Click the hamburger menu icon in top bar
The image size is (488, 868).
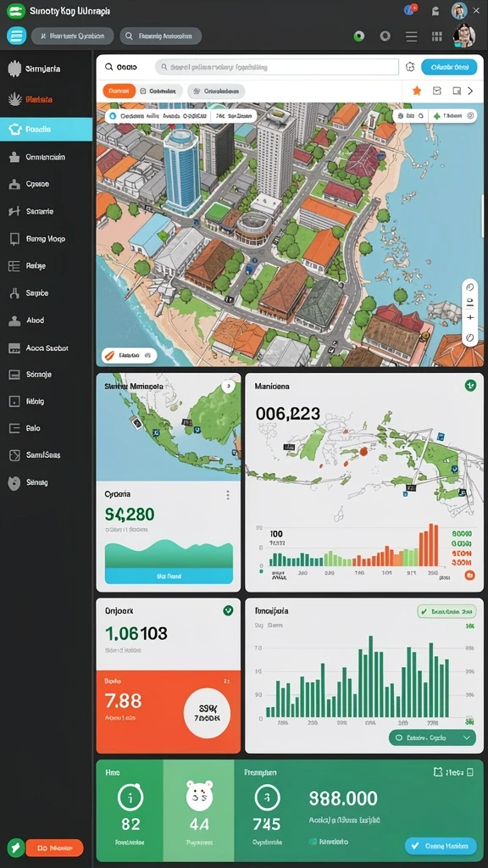click(411, 36)
